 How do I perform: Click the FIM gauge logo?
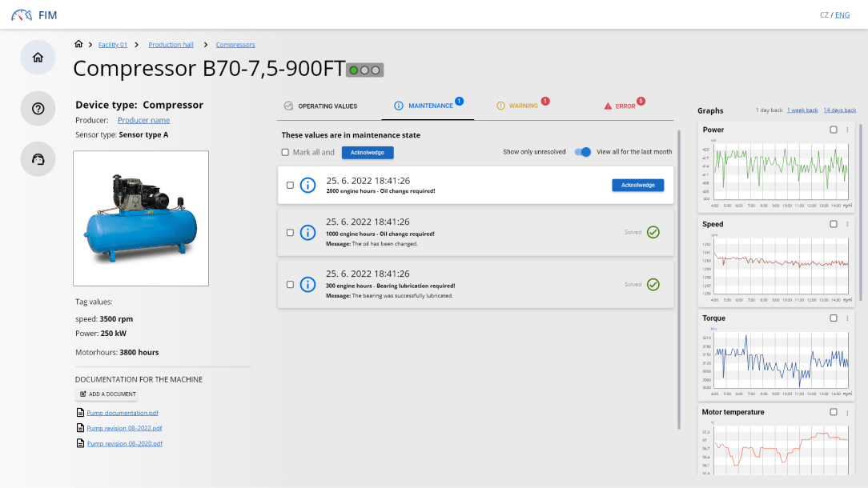click(22, 15)
